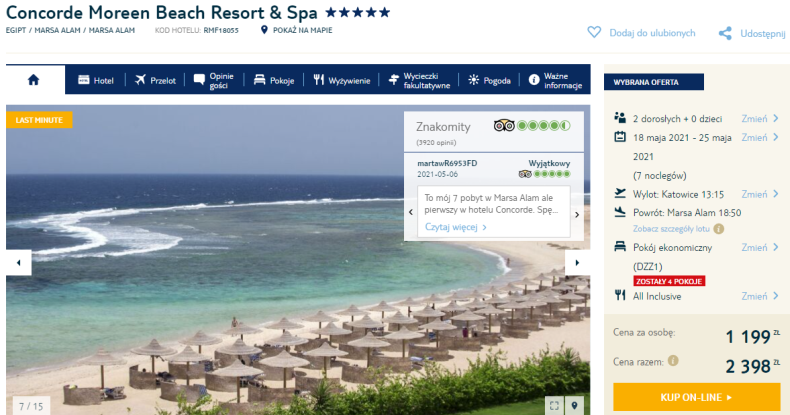Open fullscreen photo view icon
The height and width of the screenshot is (415, 790).
pos(555,405)
